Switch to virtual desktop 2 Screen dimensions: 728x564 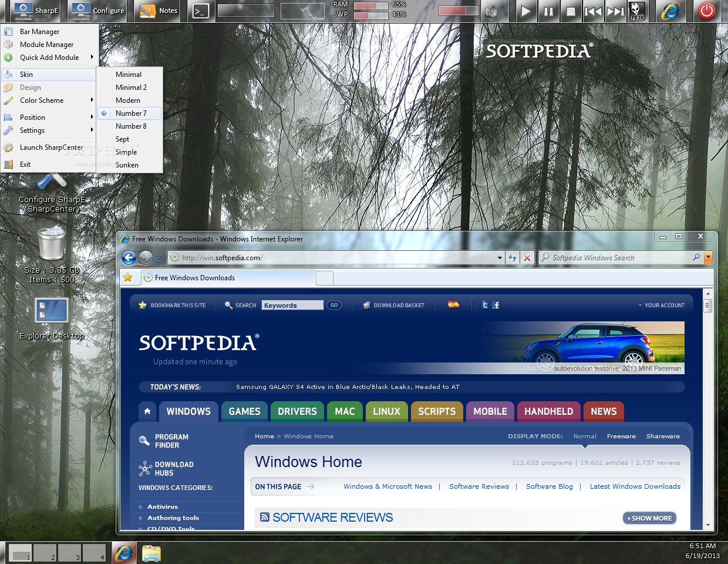45,552
